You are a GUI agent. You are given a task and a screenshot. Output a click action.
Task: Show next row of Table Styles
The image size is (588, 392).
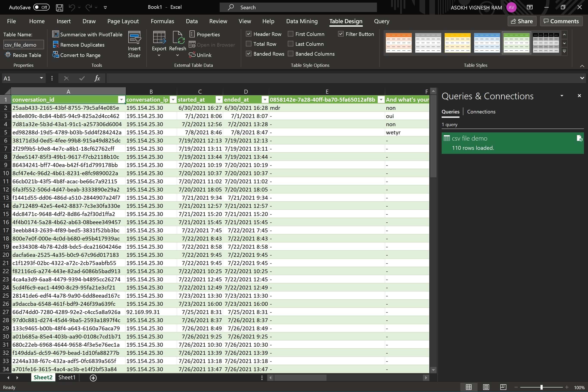coord(564,43)
